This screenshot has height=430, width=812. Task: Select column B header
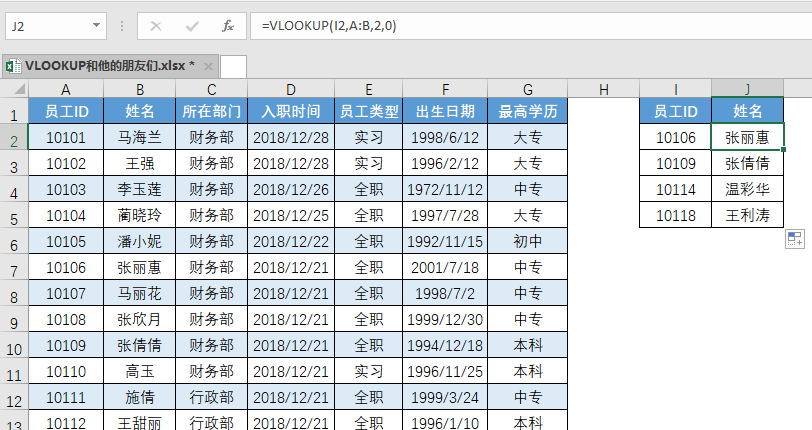[x=140, y=89]
